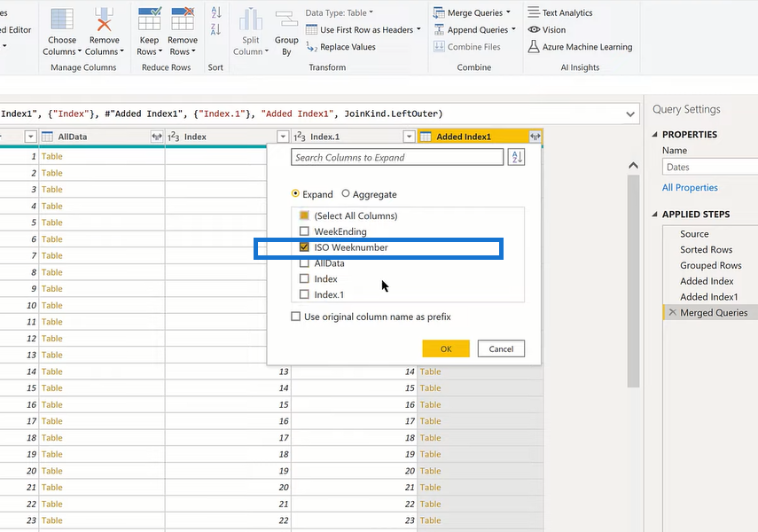The image size is (758, 532).
Task: Open Merge Queries
Action: (x=472, y=12)
